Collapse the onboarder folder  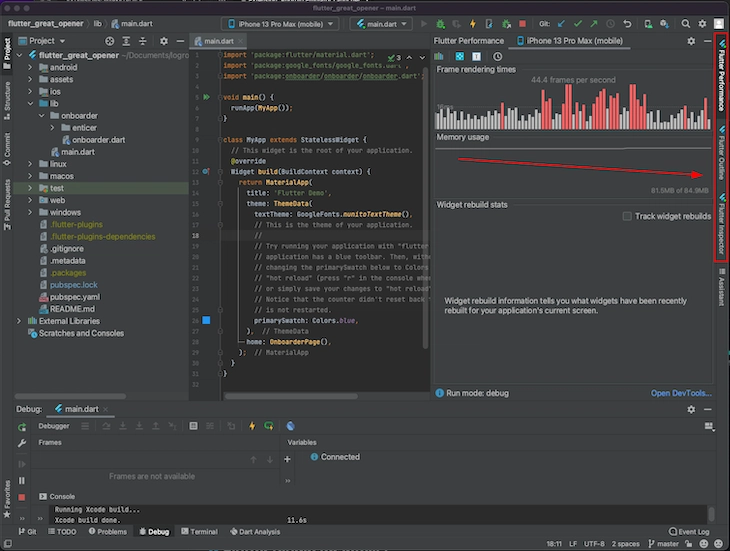pos(41,115)
